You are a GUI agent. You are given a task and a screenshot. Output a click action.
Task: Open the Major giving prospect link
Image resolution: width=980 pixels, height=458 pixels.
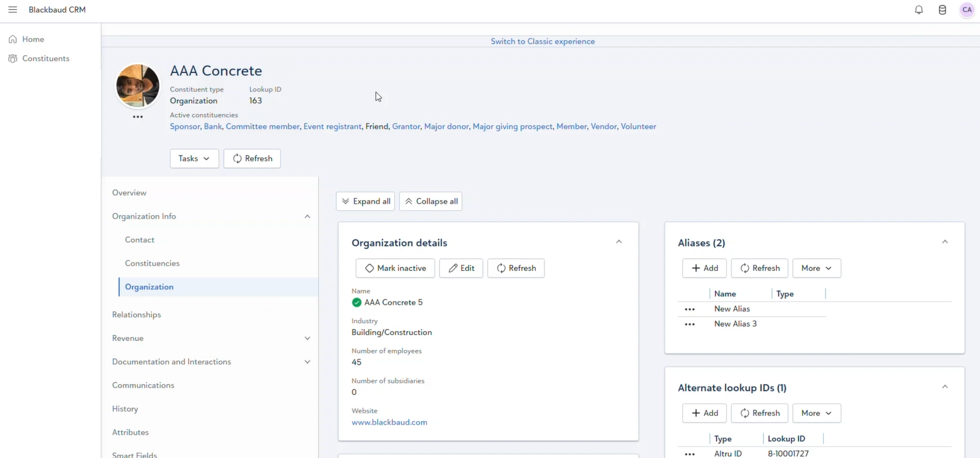[x=513, y=127]
